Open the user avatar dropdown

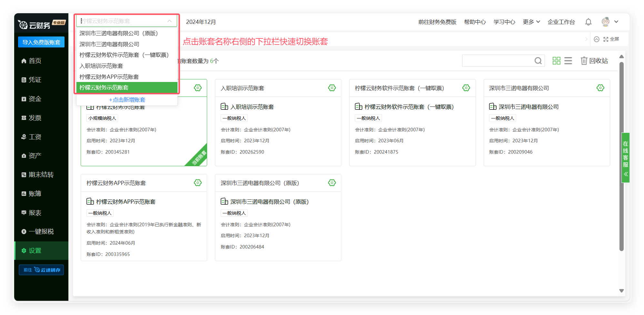point(610,22)
